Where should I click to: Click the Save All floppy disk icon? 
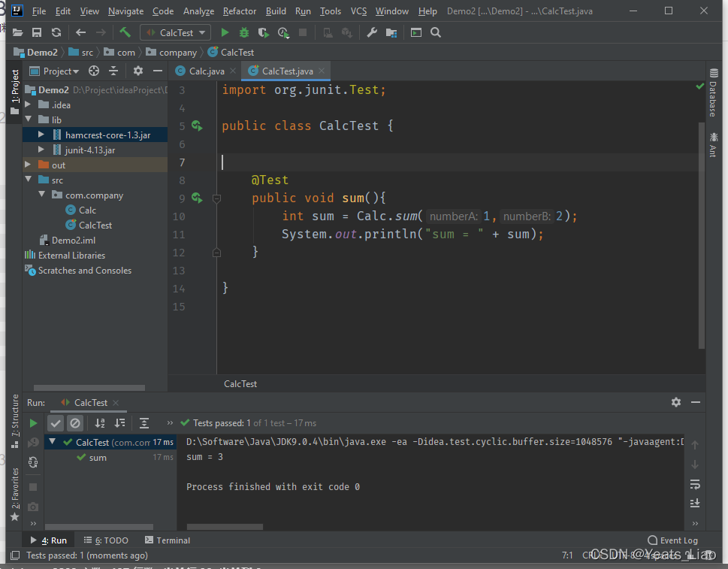pos(37,33)
